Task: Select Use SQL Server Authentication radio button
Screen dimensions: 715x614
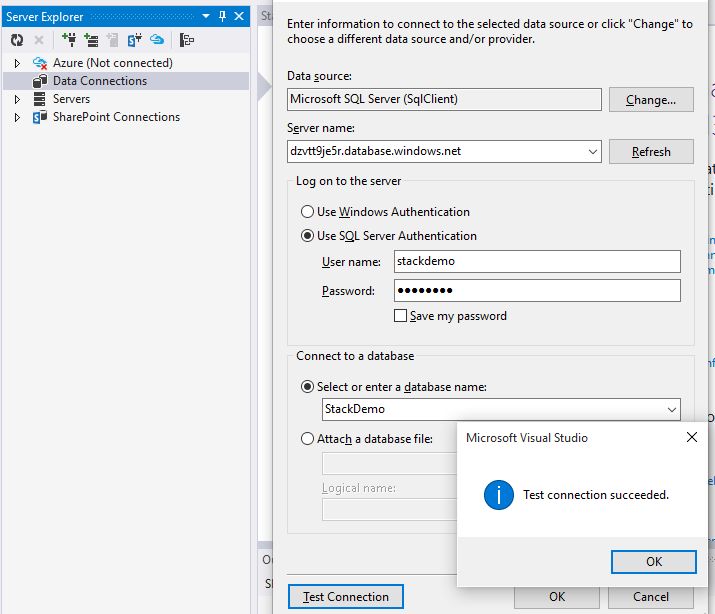Action: point(307,236)
